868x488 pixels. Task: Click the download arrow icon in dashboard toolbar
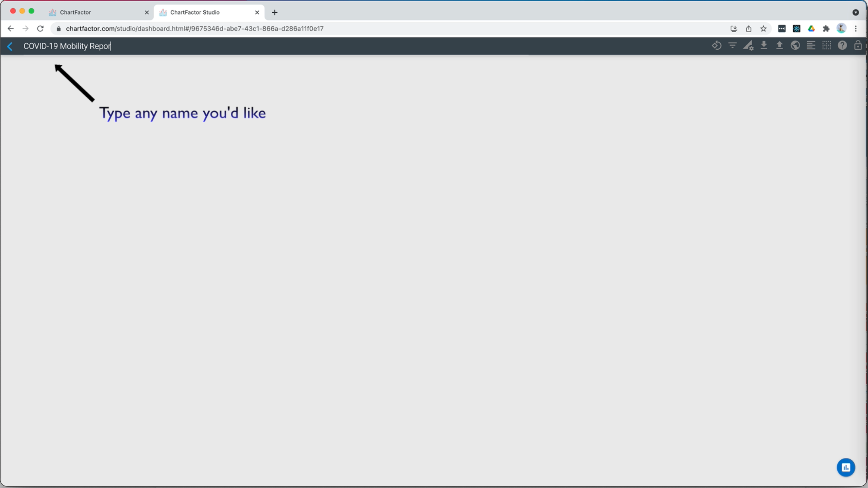[764, 46]
